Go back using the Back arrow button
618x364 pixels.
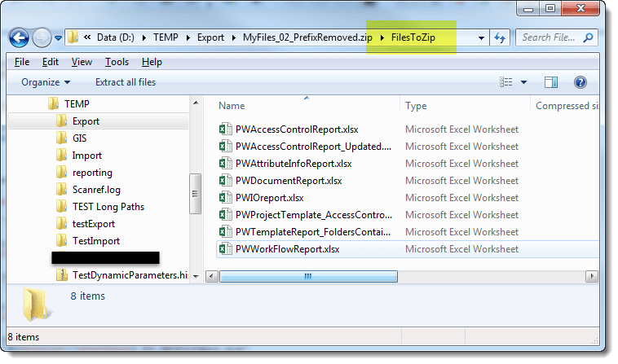click(19, 38)
